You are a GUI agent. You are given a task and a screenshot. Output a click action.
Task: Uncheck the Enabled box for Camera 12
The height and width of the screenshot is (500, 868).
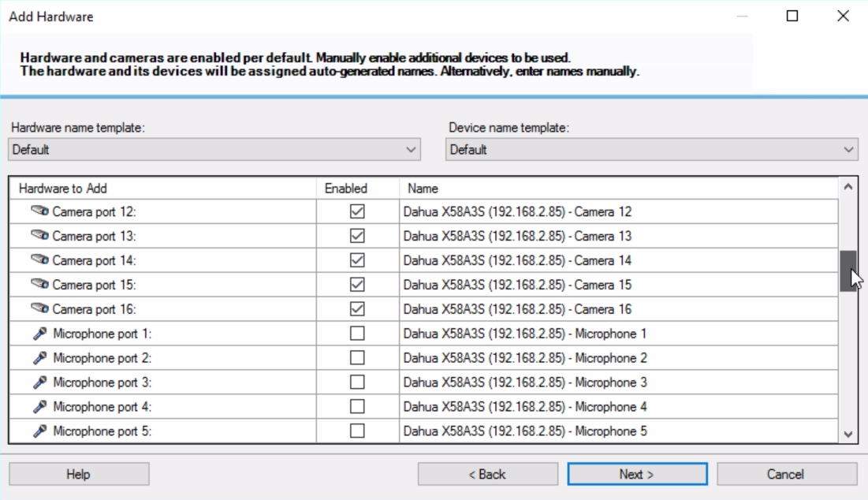(357, 211)
